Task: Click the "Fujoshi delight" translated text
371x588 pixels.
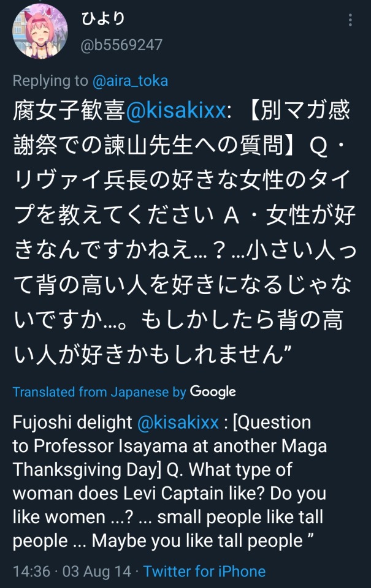Action: 72,422
